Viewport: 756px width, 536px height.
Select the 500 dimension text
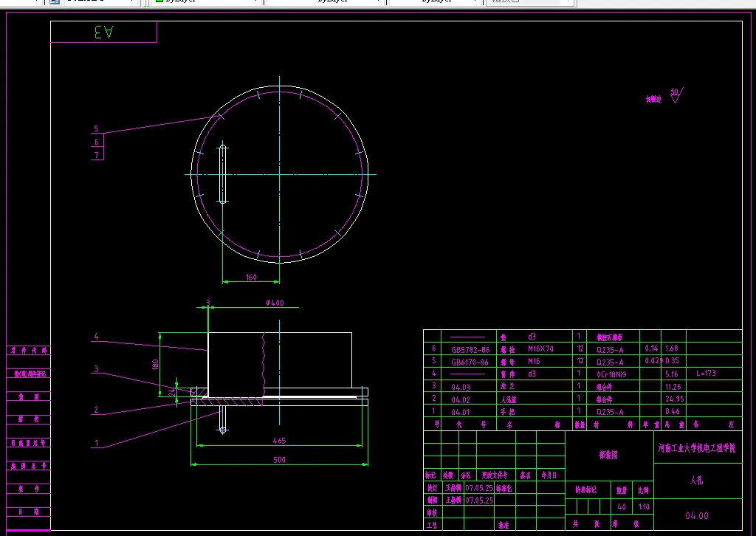pyautogui.click(x=279, y=460)
